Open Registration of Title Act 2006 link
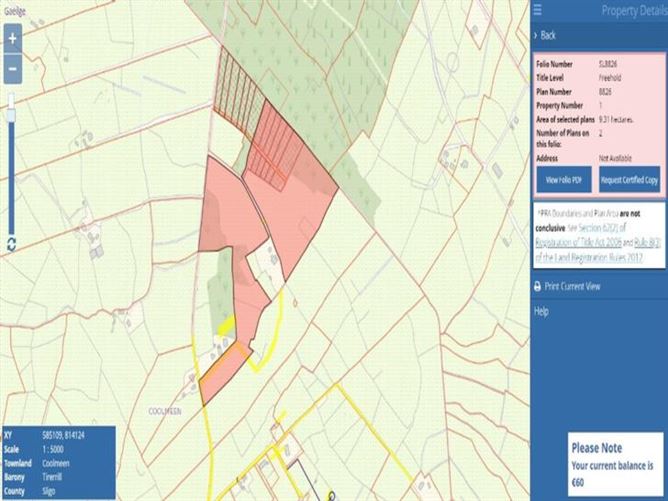This screenshot has height=501, width=668. pyautogui.click(x=578, y=242)
